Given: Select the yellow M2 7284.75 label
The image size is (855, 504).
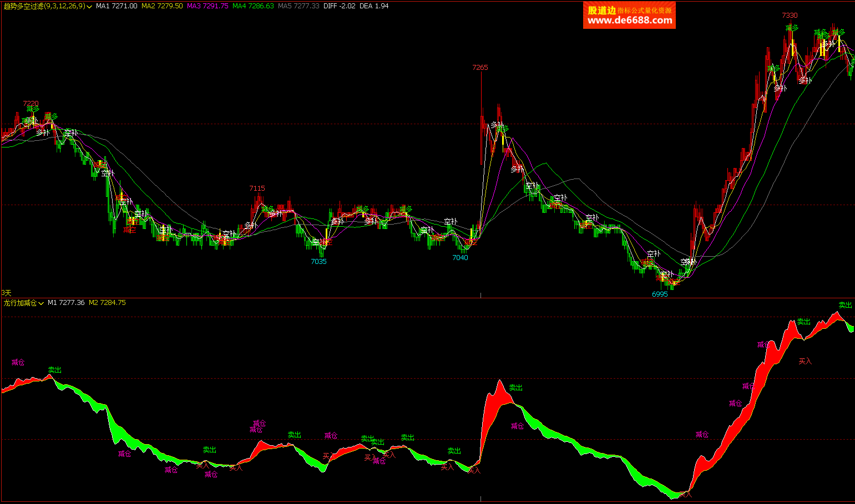Looking at the screenshot, I should [107, 303].
